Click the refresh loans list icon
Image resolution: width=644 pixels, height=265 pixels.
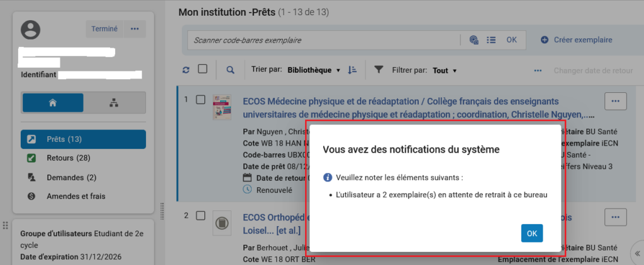(x=186, y=70)
